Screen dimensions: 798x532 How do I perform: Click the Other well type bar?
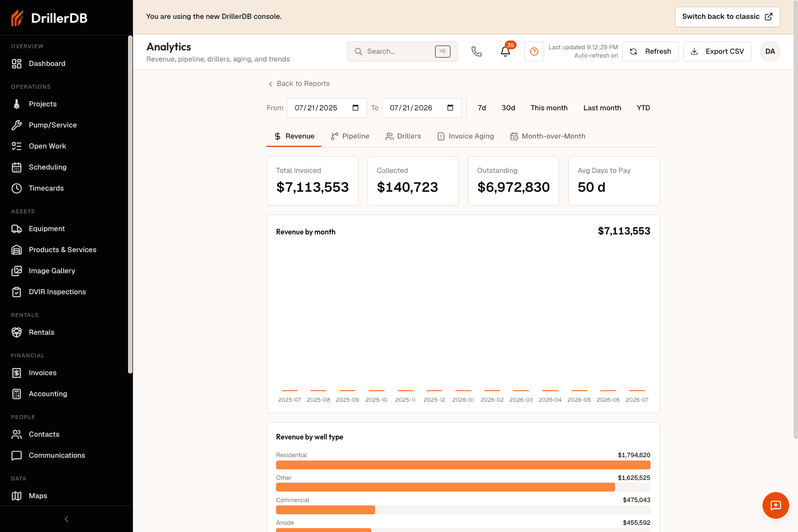point(446,487)
